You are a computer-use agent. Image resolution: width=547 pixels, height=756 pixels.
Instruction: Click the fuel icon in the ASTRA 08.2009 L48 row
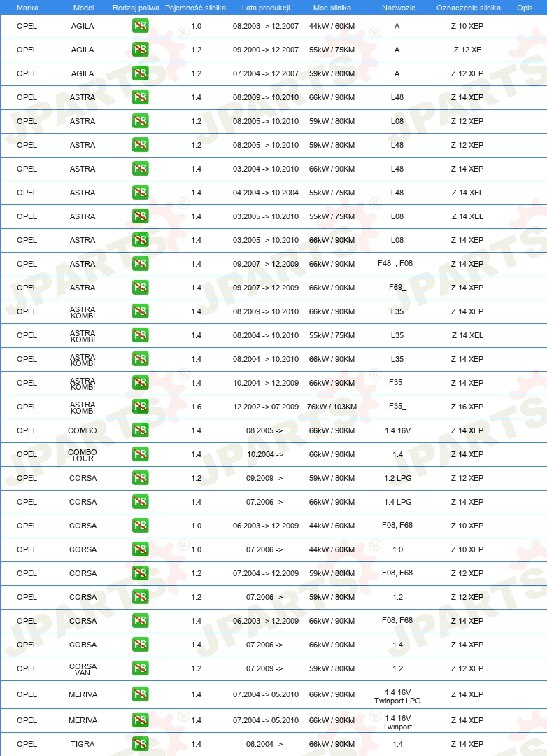click(140, 97)
